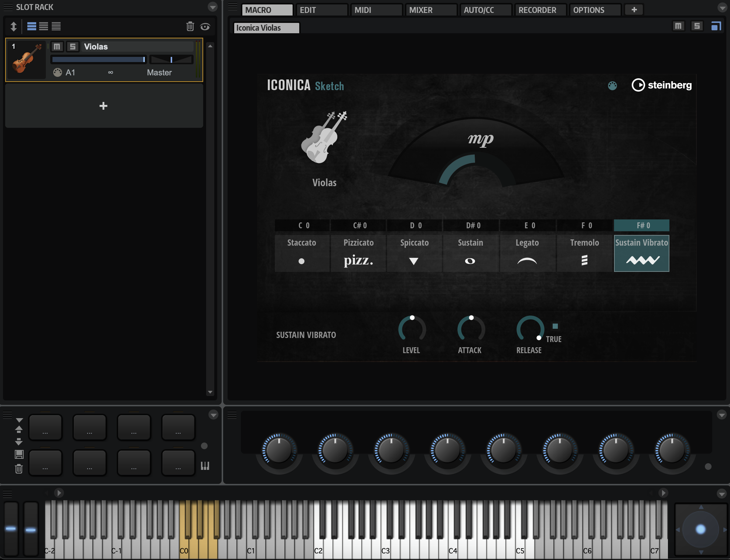730x560 pixels.
Task: Toggle the TRUE release switch
Action: [555, 326]
